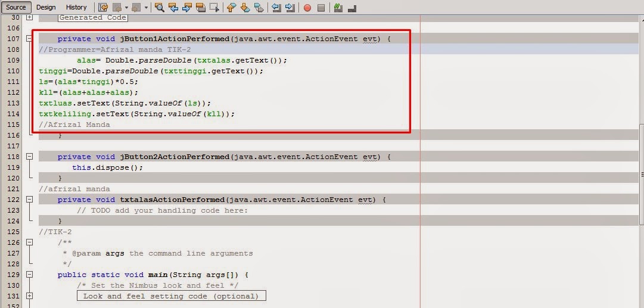
Task: Comment out the selected lines
Action: point(338,7)
